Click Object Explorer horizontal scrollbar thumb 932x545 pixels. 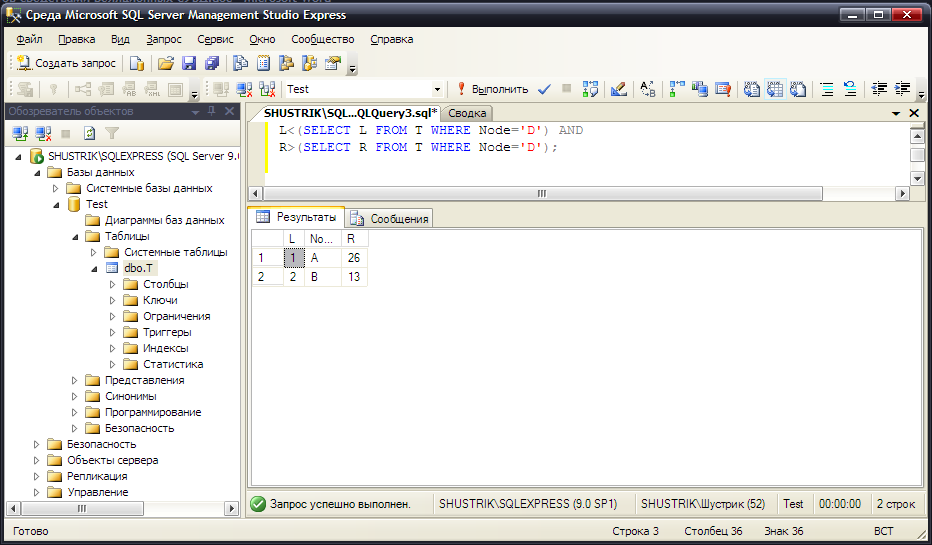[x=82, y=509]
